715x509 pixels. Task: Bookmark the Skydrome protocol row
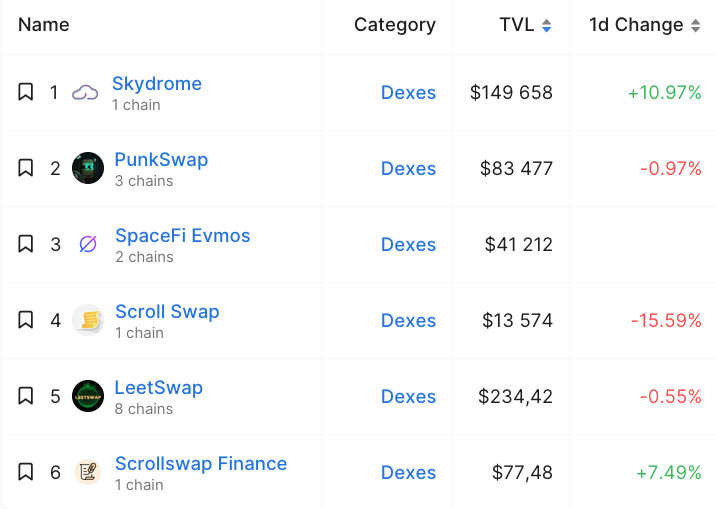tap(26, 92)
